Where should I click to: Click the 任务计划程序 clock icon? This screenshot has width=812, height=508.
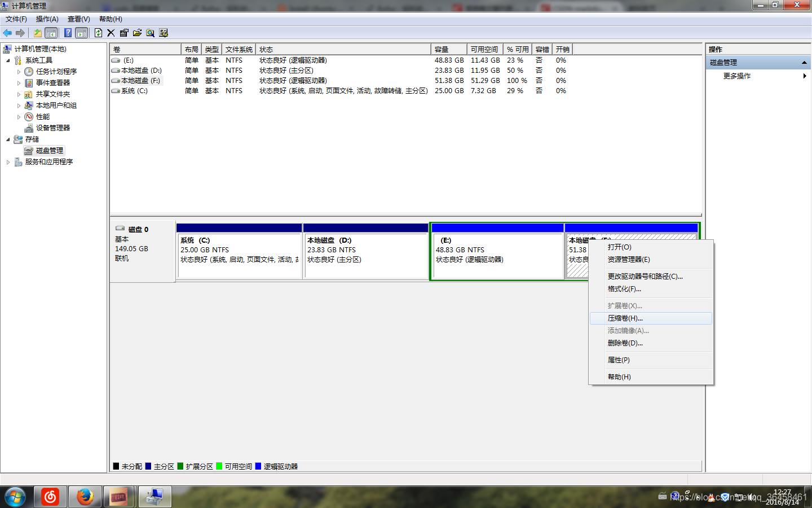point(29,72)
